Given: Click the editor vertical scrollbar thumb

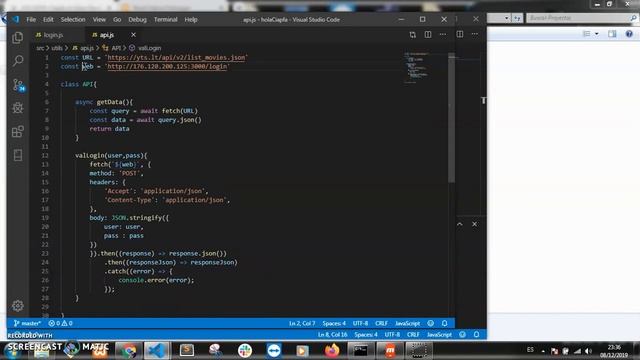Looking at the screenshot, I should (x=451, y=118).
